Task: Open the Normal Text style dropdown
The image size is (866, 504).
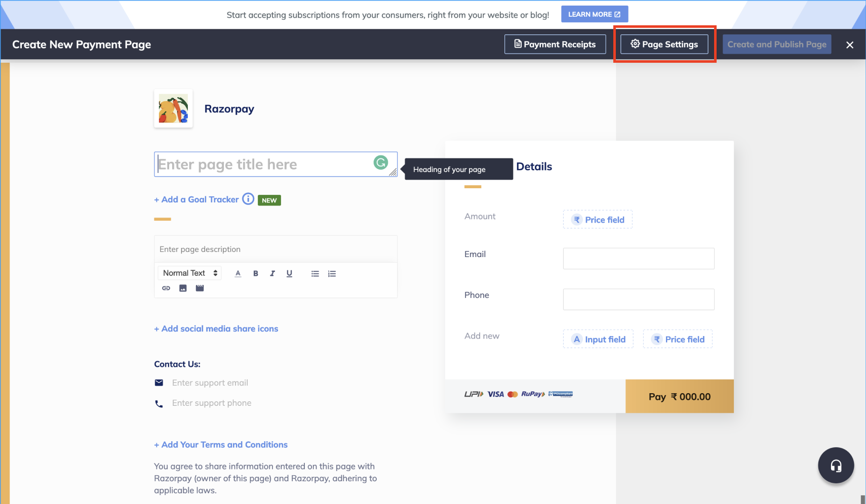Action: point(190,273)
